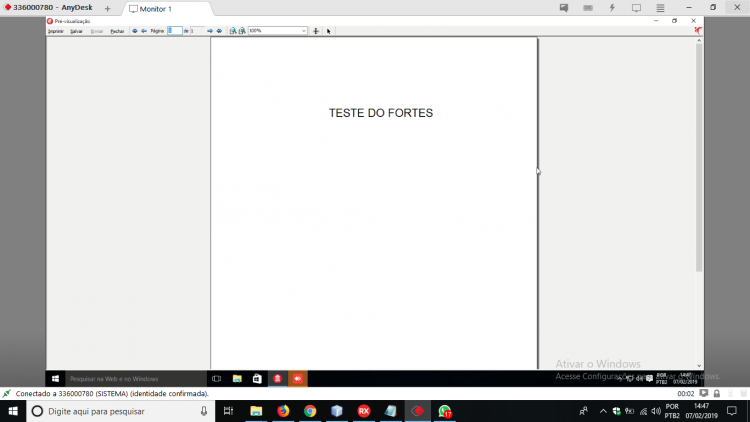This screenshot has height=422, width=750.
Task: Click the lock icon in AnyDesk status bar
Action: pyautogui.click(x=717, y=393)
